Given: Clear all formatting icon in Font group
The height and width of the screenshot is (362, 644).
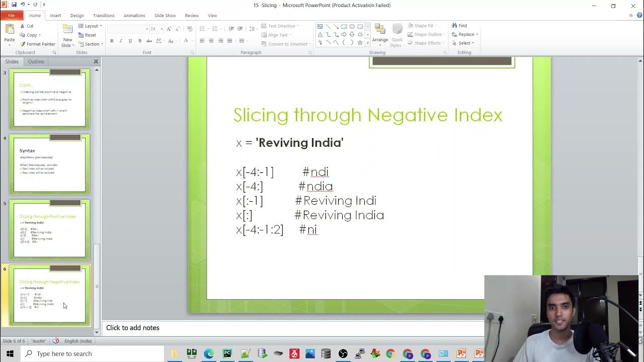Looking at the screenshot, I should [190, 29].
